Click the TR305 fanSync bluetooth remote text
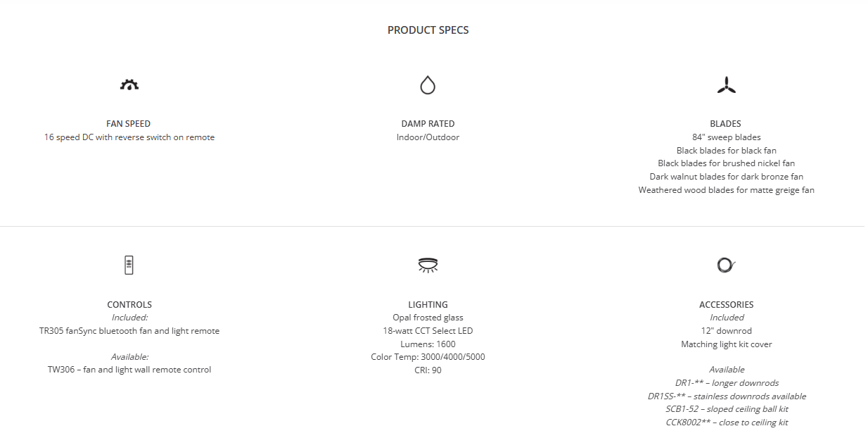This screenshot has height=438, width=868. (x=129, y=331)
